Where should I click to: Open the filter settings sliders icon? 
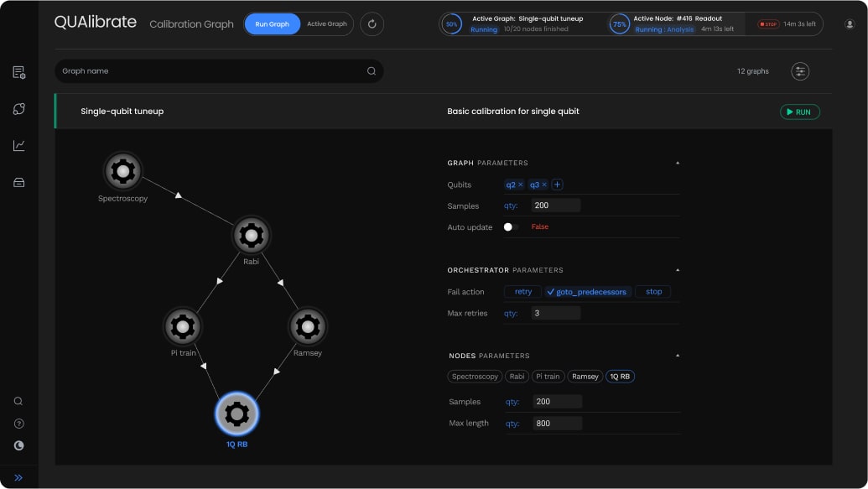800,71
